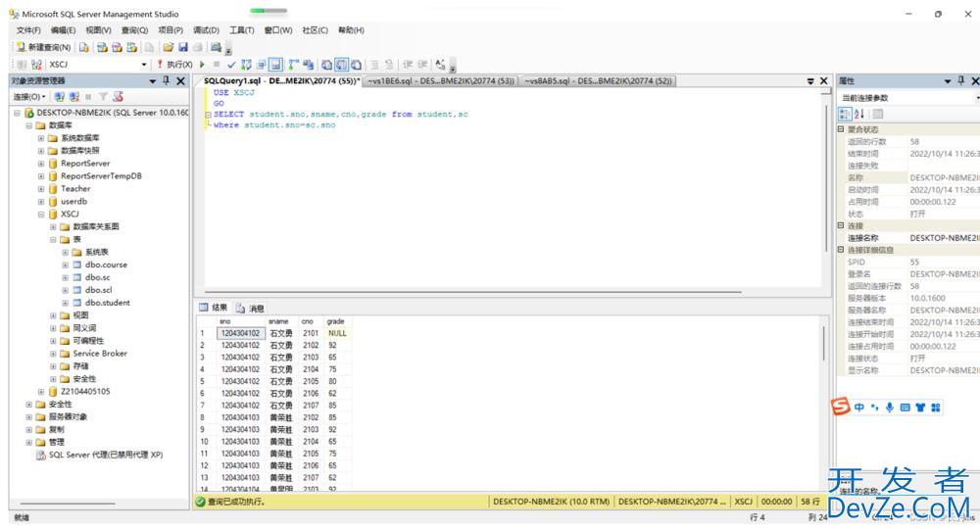Collapse the 连接详细信息 property group

[841, 250]
